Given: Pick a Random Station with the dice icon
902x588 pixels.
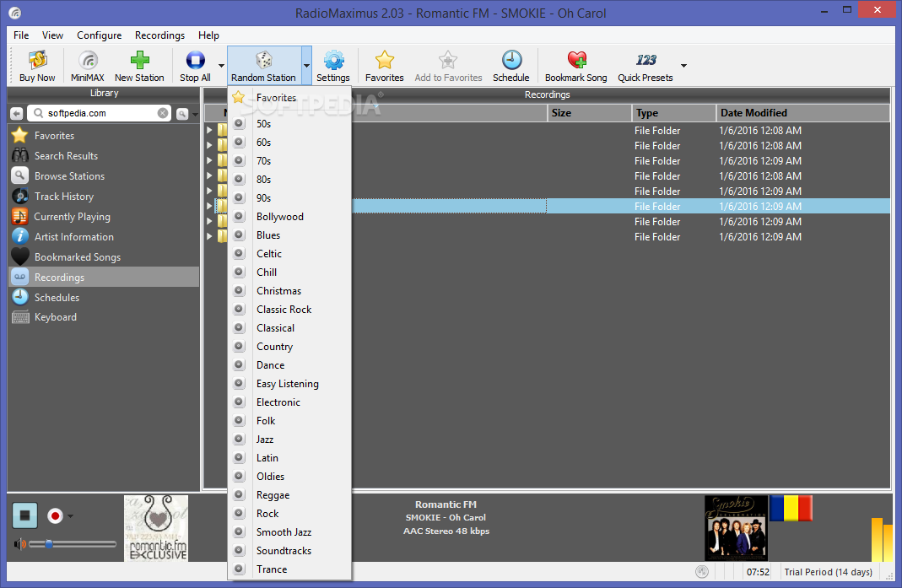Looking at the screenshot, I should 263,66.
